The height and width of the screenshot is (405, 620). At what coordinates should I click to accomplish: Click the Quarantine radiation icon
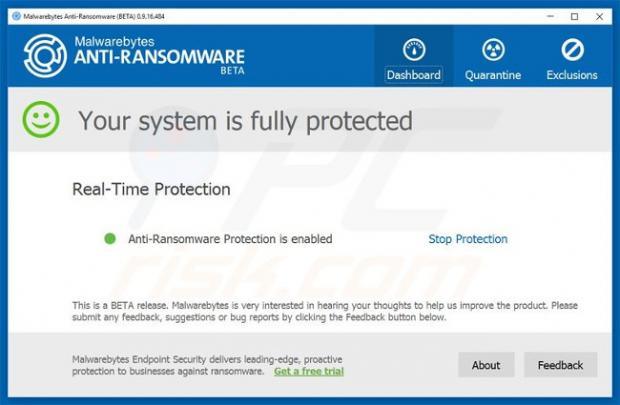pyautogui.click(x=492, y=49)
